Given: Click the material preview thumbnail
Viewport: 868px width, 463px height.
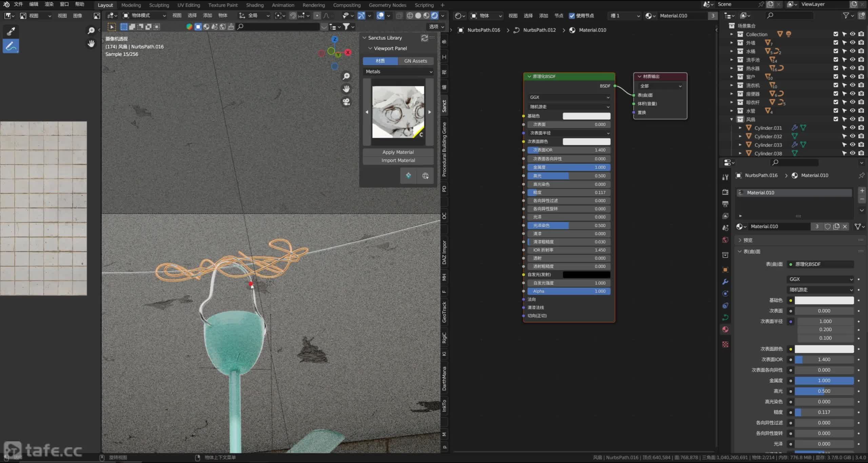Looking at the screenshot, I should point(398,112).
